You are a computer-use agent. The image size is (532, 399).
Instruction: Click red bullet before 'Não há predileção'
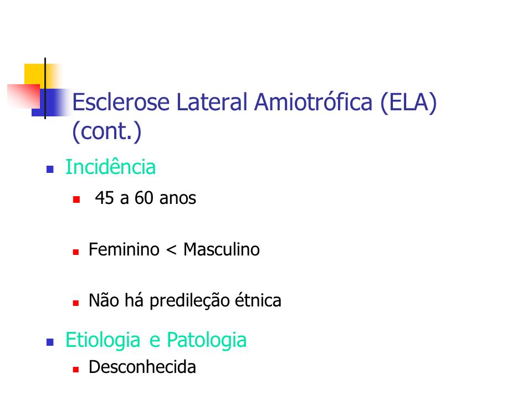pos(76,303)
